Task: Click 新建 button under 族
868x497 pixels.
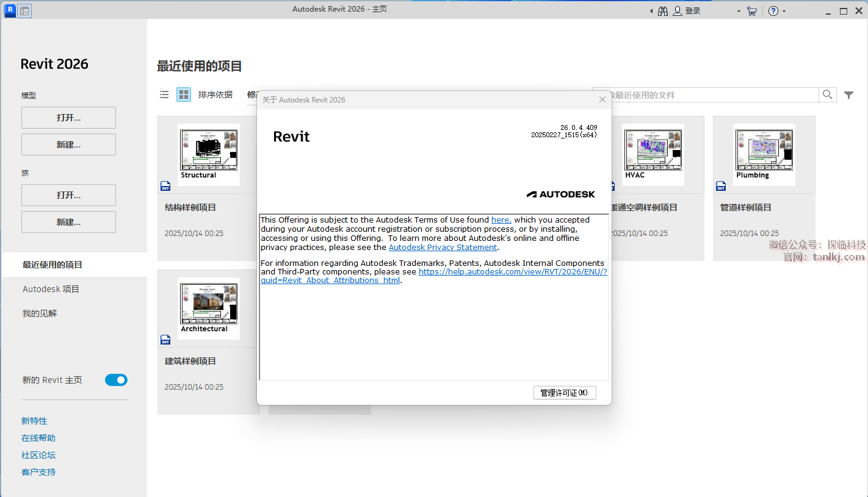Action: [x=68, y=222]
